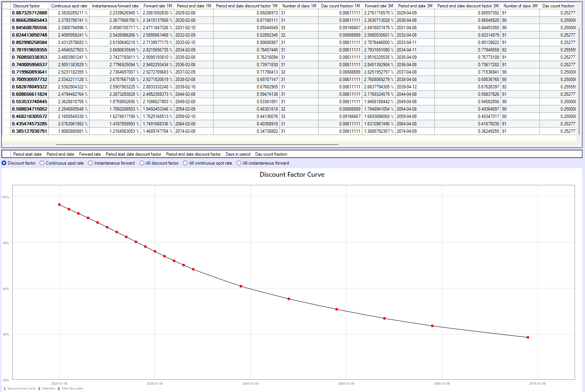This screenshot has width=585, height=392.
Task: Click 1M discount factor cell 0.89206973
Action: (247, 13)
